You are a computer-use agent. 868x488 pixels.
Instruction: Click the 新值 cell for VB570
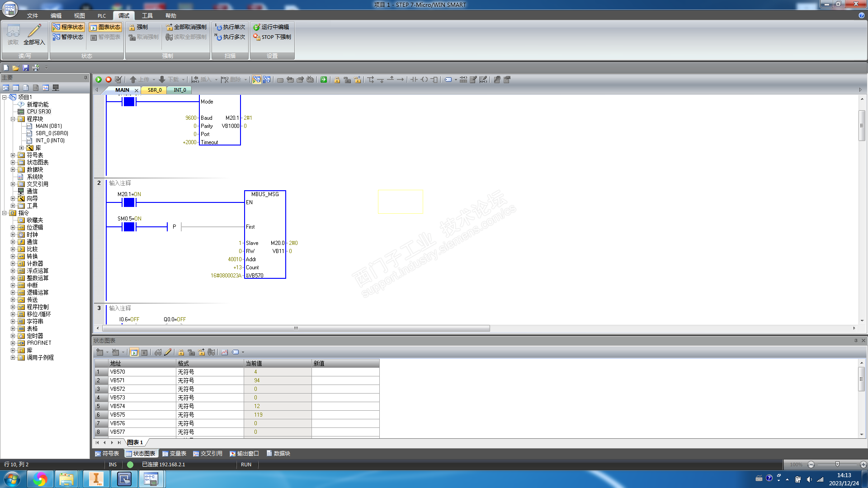[345, 372]
